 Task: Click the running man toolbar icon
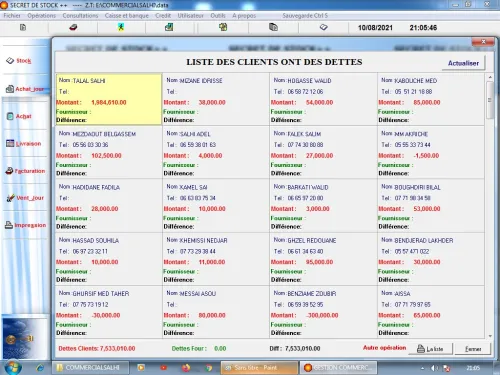121,27
